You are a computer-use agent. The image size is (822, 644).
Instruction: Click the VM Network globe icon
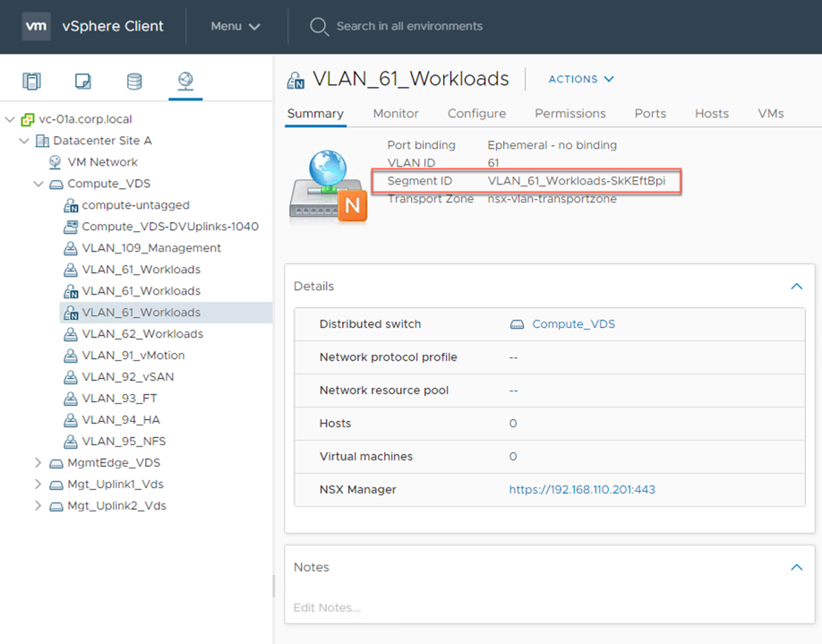pos(55,162)
